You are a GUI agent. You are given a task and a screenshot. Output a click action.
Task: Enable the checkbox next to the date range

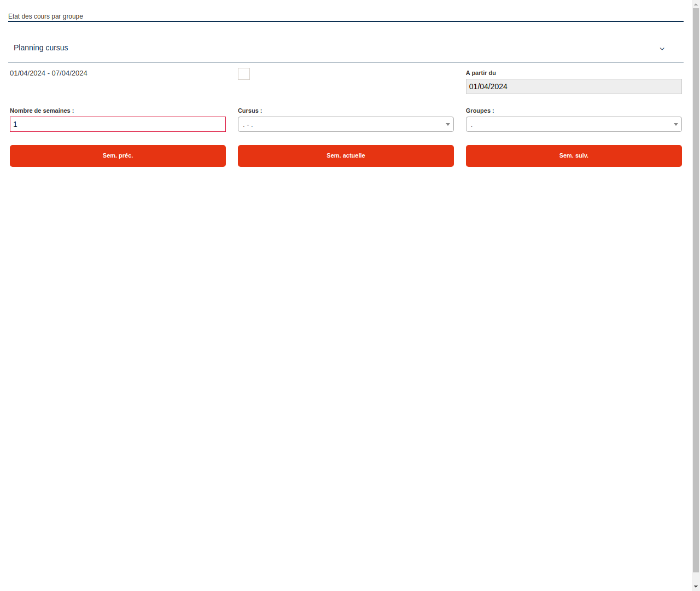[243, 74]
